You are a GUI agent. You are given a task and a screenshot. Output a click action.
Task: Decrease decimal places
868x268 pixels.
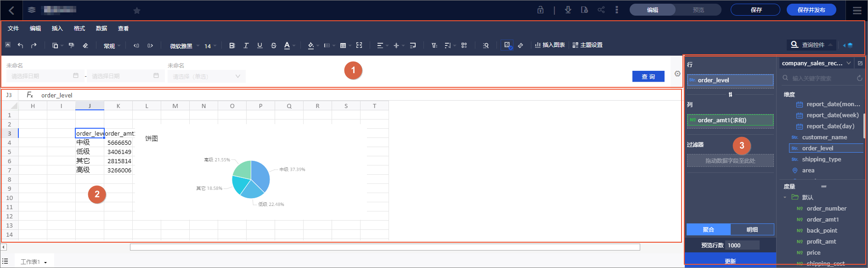tap(136, 46)
